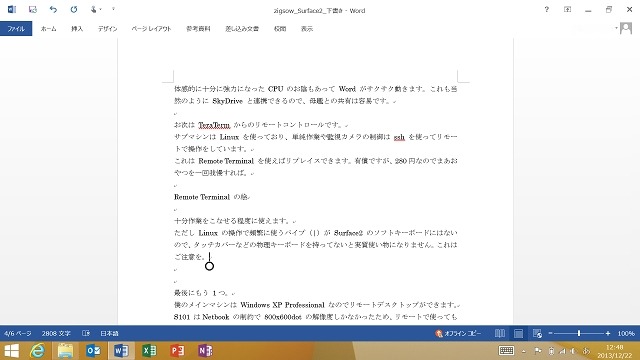This screenshot has width=640, height=360.
Task: Click the zoom slider handle
Action: [579, 333]
